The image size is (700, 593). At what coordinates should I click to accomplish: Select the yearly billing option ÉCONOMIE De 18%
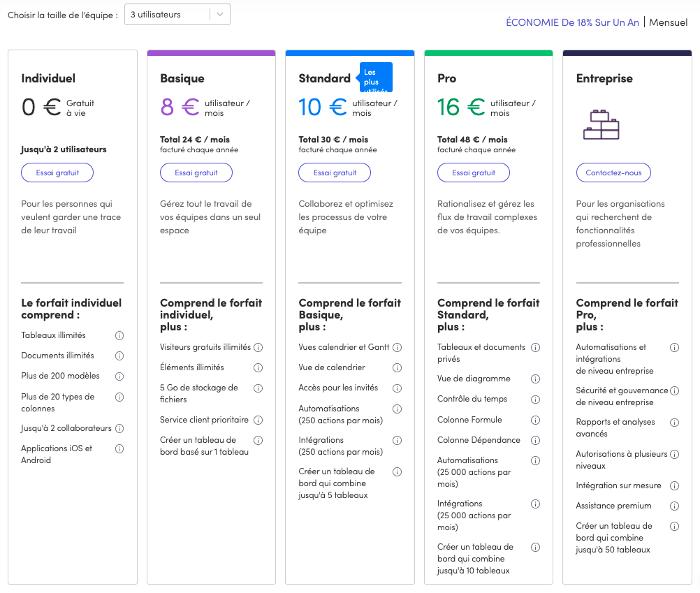572,22
